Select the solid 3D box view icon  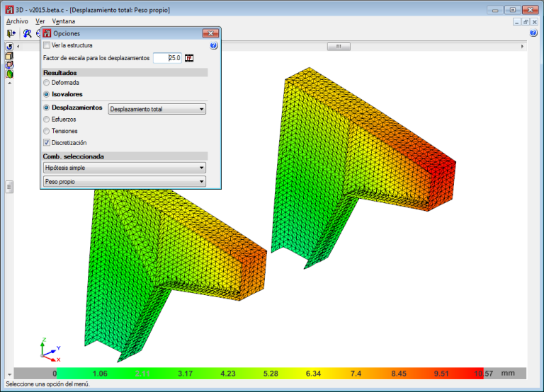click(9, 55)
